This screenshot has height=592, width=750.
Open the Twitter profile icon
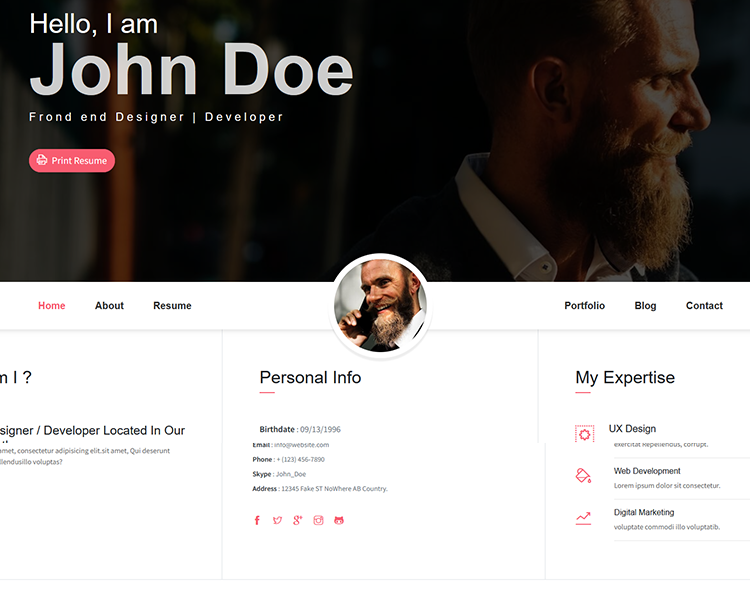277,520
